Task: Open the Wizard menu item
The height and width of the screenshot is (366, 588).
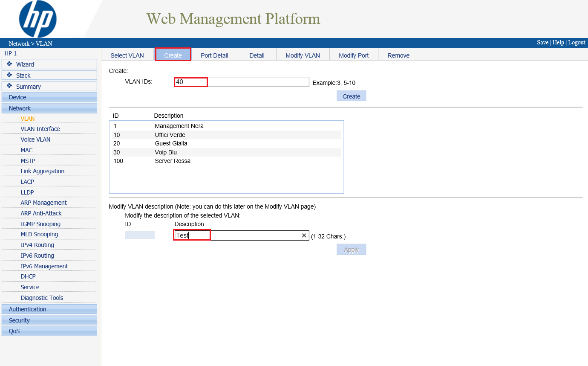Action: pyautogui.click(x=49, y=64)
